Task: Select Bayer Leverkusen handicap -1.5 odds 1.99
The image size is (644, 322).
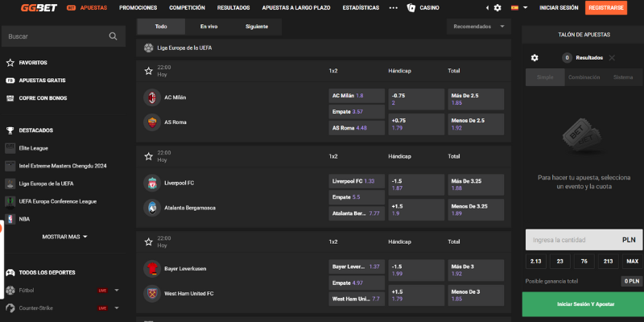Action: pyautogui.click(x=416, y=270)
